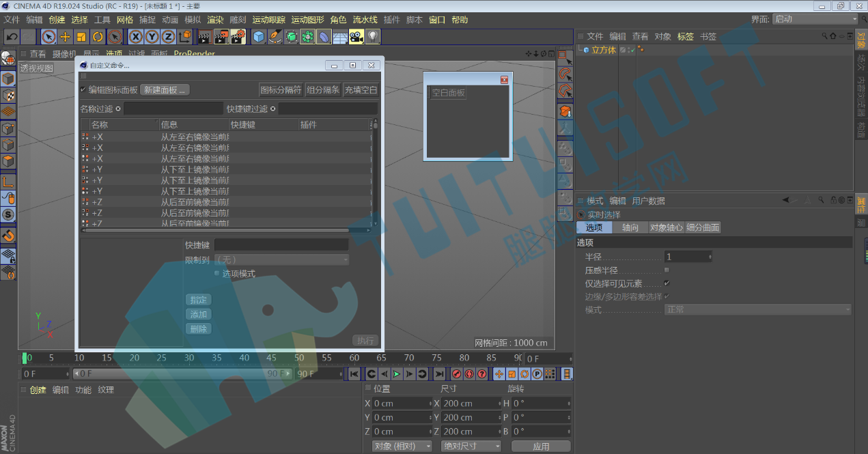Click the 名称过滤 input field
The image size is (868, 454).
[x=173, y=109]
